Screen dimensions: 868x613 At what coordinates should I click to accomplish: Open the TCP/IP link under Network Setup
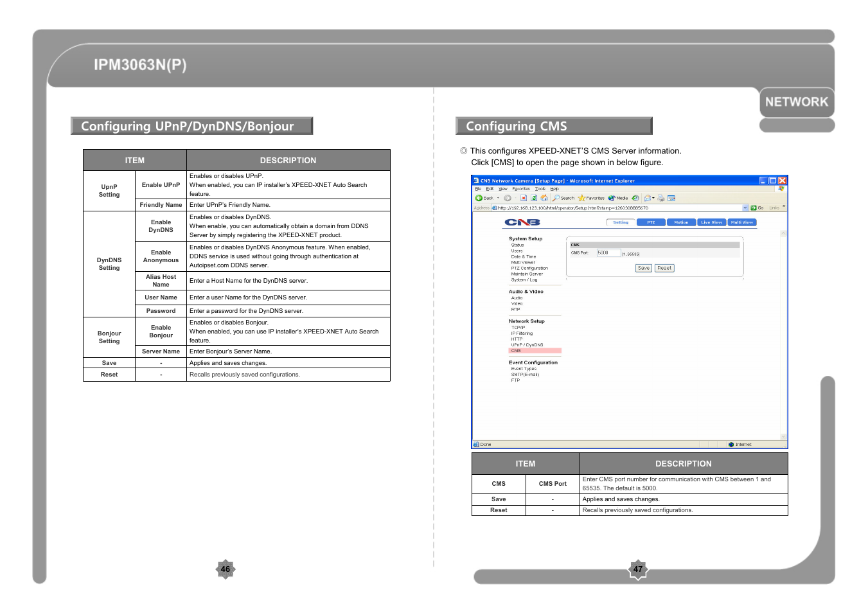point(518,328)
